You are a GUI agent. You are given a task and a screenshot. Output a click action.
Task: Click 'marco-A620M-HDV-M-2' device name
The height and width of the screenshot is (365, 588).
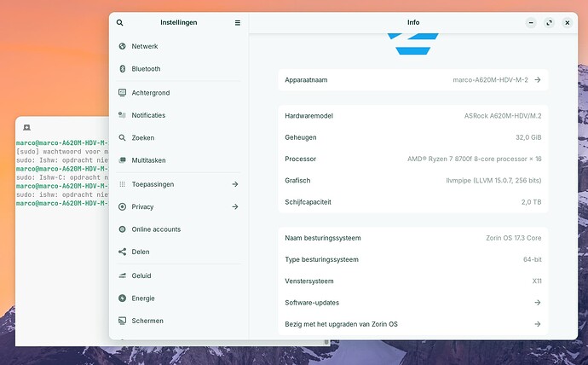coord(490,80)
